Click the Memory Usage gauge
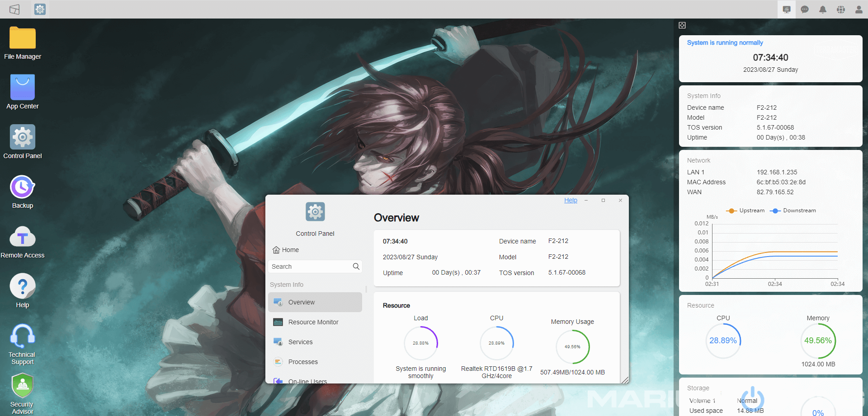The width and height of the screenshot is (868, 416). (573, 346)
